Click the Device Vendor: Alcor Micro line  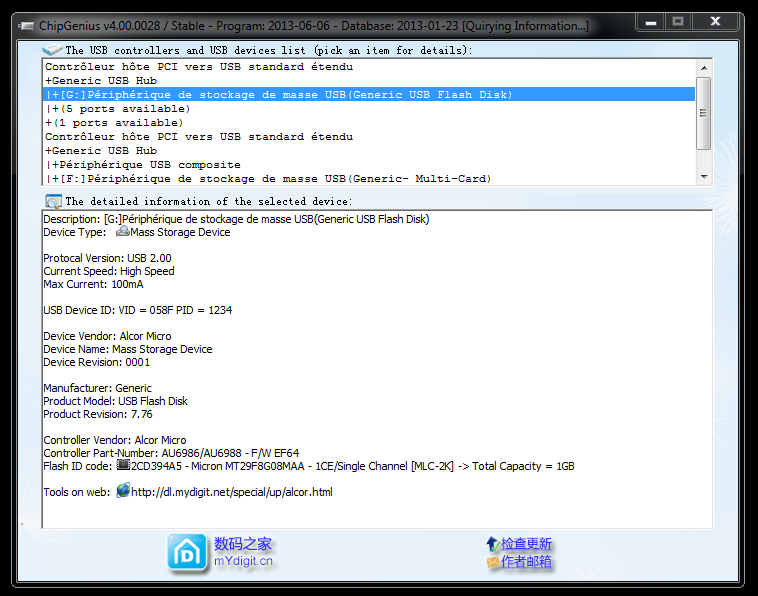(107, 336)
